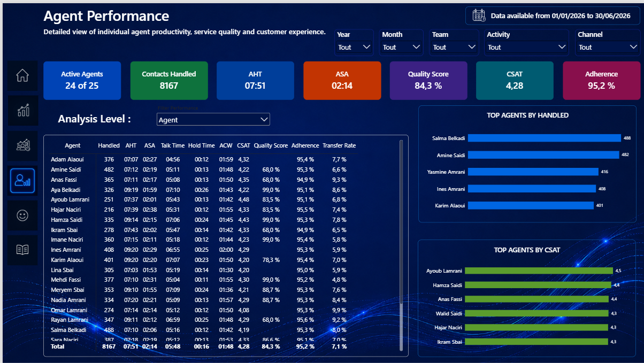644x363 pixels.
Task: Select Adam Alaoui row in table
Action: [x=203, y=159]
